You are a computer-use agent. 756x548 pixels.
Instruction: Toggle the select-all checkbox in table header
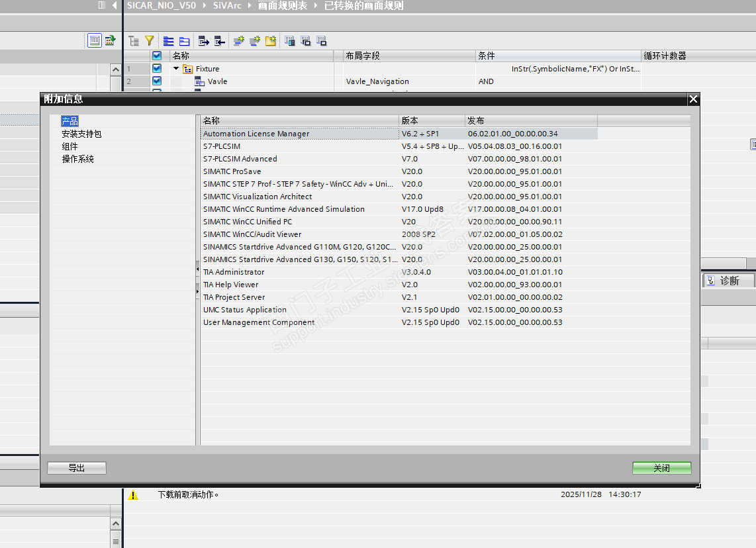pyautogui.click(x=157, y=56)
